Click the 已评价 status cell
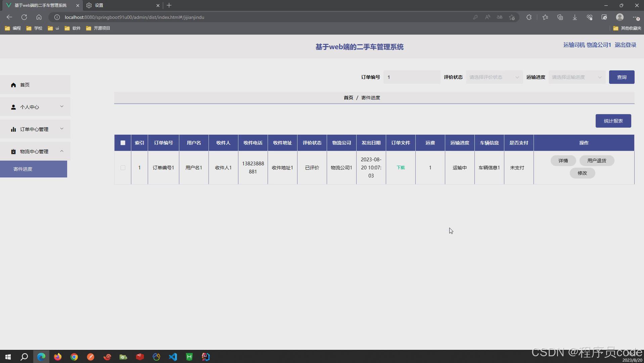644x363 pixels. [x=312, y=168]
